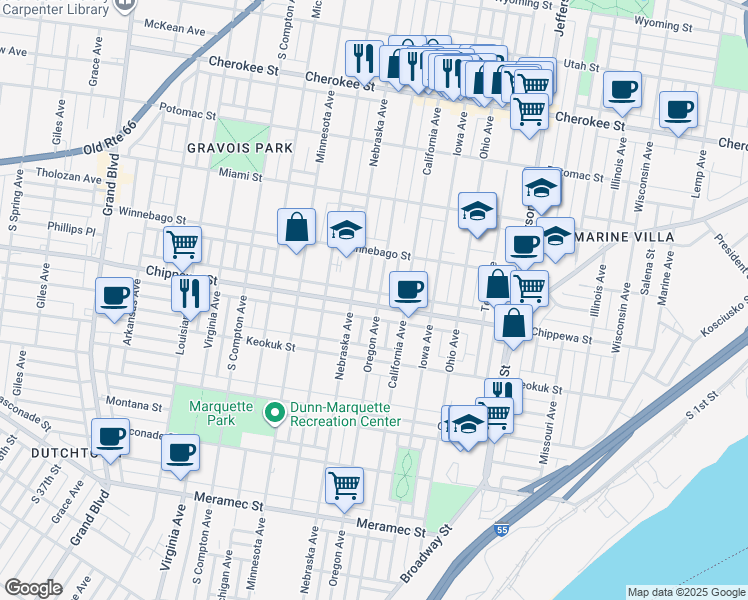Click the Map data ©2025 Google text

pyautogui.click(x=685, y=592)
